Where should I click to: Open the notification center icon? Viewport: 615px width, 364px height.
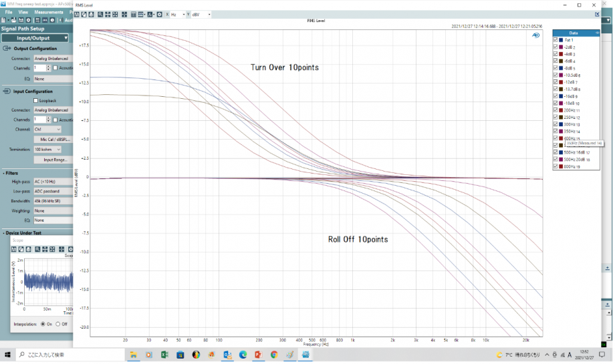pyautogui.click(x=602, y=355)
